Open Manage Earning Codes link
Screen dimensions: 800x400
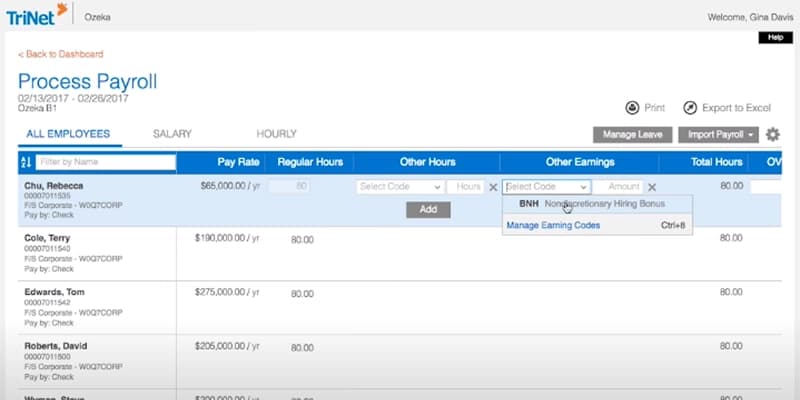pos(553,225)
